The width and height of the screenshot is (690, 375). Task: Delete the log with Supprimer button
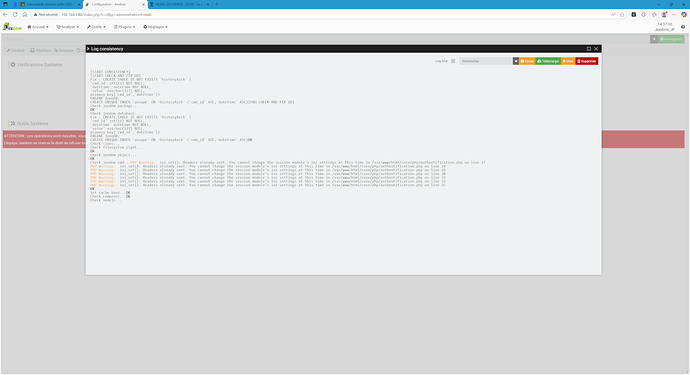[x=586, y=61]
